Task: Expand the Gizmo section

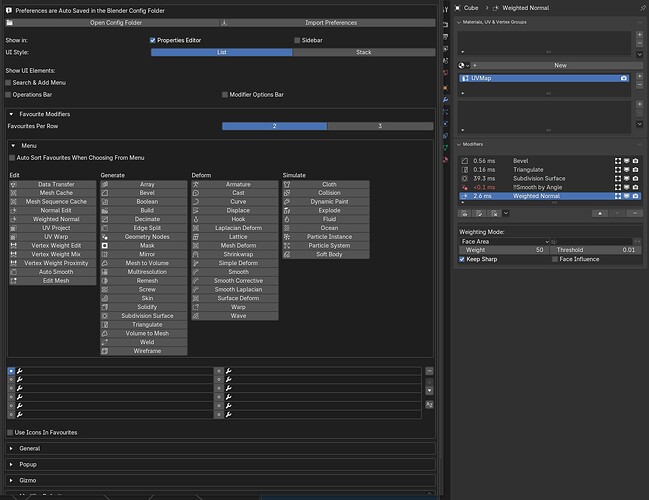Action: pos(11,481)
